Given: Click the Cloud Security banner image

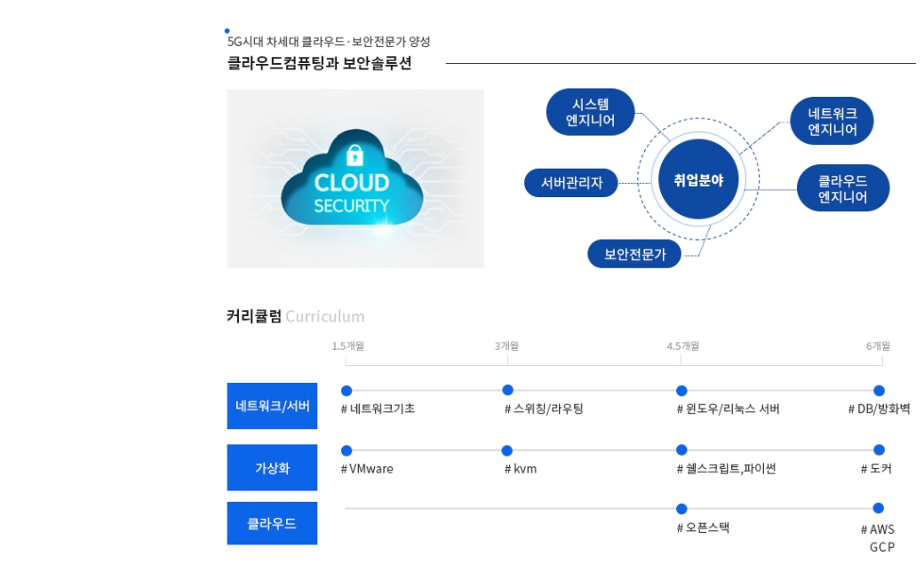Looking at the screenshot, I should 354,179.
